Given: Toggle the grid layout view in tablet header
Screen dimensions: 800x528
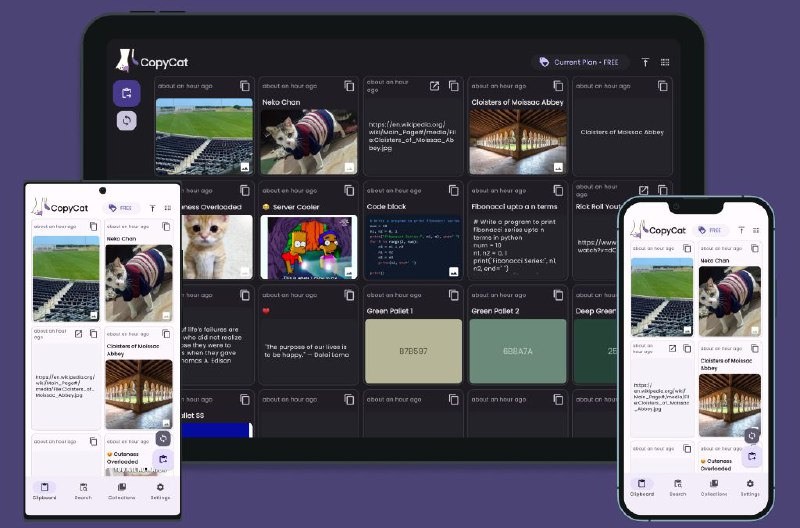Looking at the screenshot, I should pyautogui.click(x=665, y=62).
